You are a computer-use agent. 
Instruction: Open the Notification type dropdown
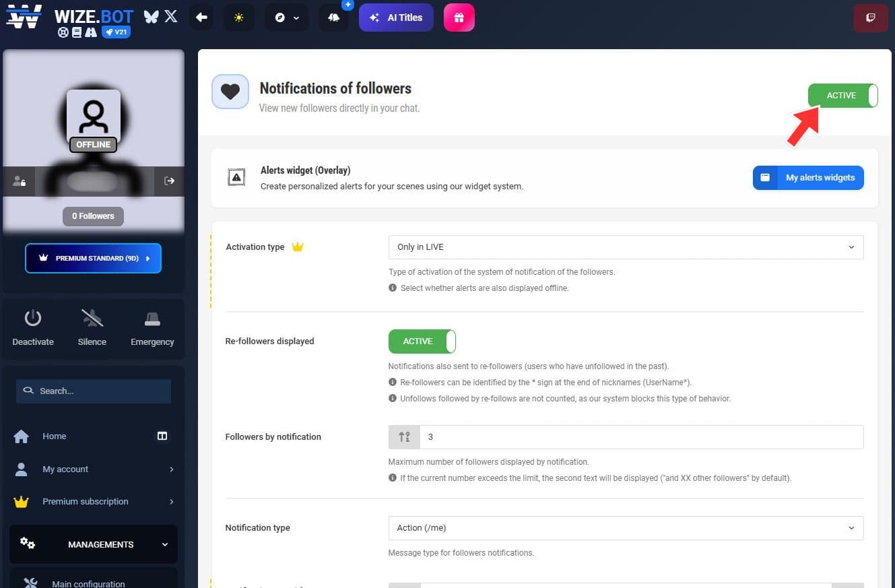coord(625,528)
